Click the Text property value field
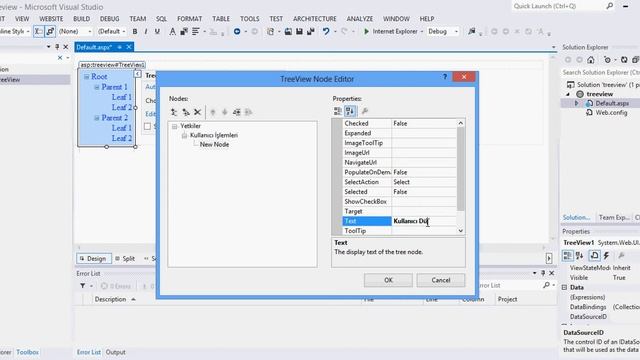Viewport: 640px width, 360px height. pos(424,221)
